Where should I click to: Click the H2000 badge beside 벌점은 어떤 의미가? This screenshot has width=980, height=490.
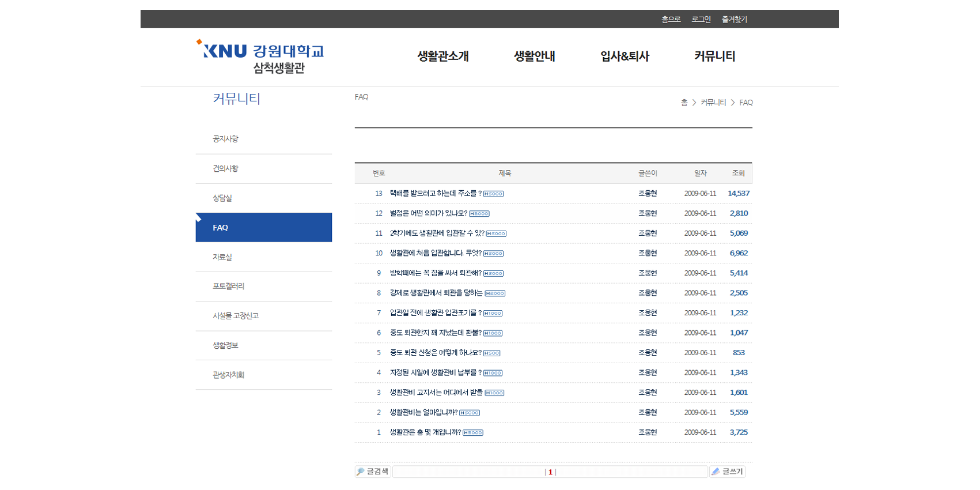479,214
